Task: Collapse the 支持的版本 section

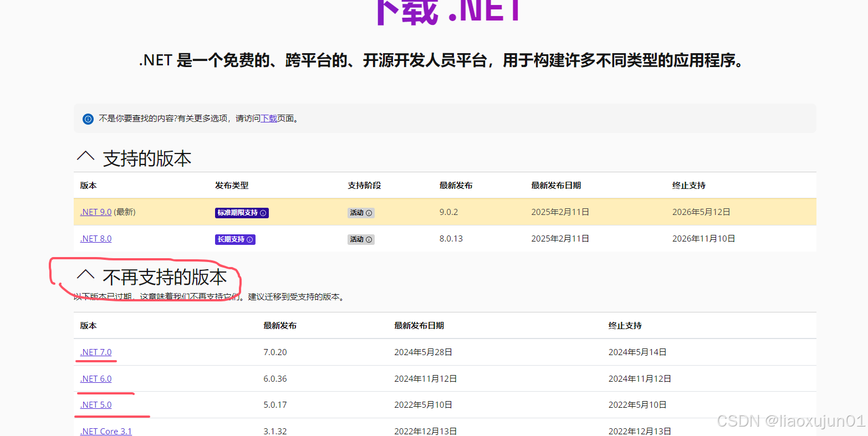Action: coord(85,157)
